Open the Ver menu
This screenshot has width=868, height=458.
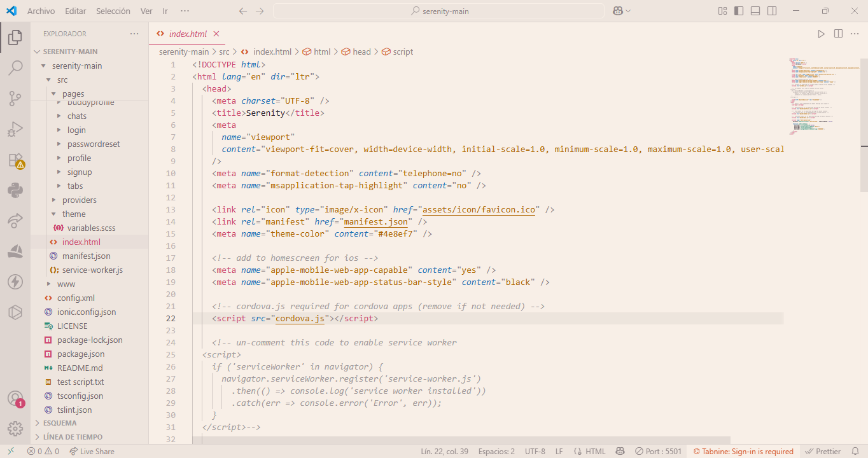coord(146,11)
